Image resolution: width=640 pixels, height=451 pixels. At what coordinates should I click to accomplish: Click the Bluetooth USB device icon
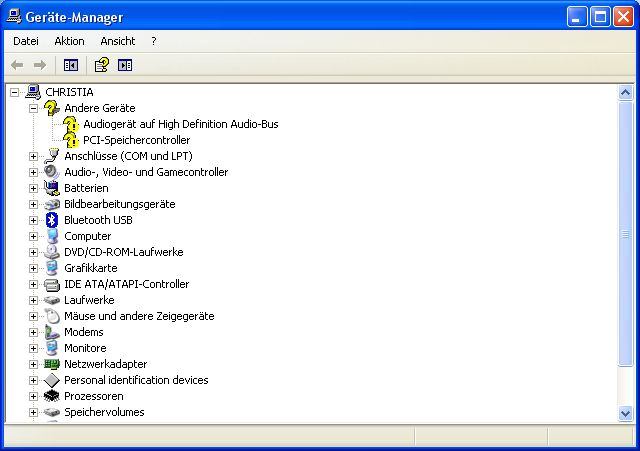[x=52, y=220]
